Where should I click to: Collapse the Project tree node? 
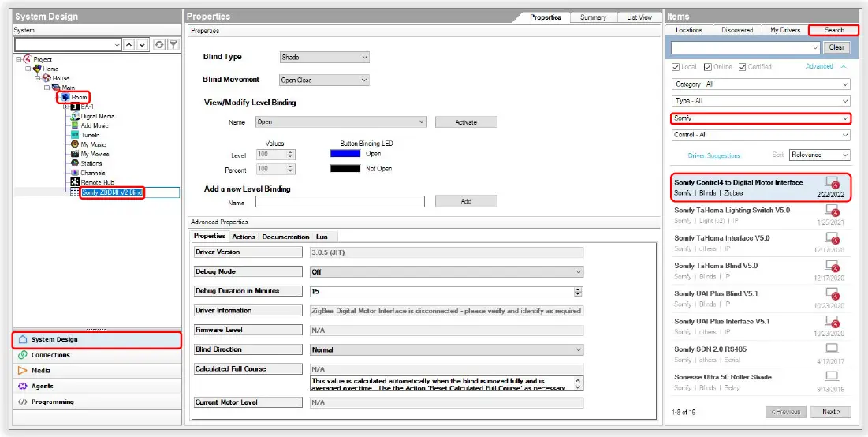[18, 58]
